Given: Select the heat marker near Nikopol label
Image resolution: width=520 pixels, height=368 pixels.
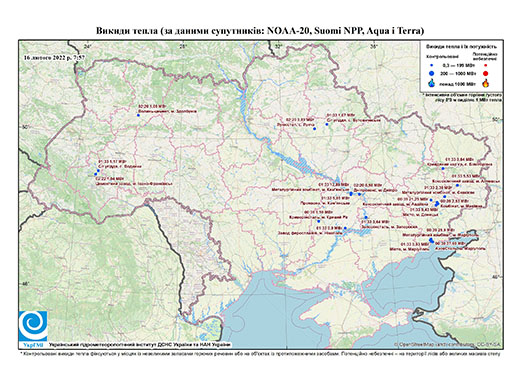Looking at the screenshot, I should [345, 228].
